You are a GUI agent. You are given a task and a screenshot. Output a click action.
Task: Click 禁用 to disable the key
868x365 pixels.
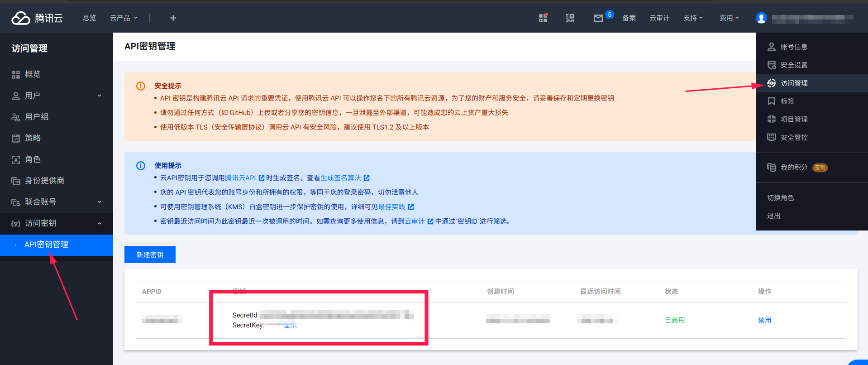tap(764, 320)
